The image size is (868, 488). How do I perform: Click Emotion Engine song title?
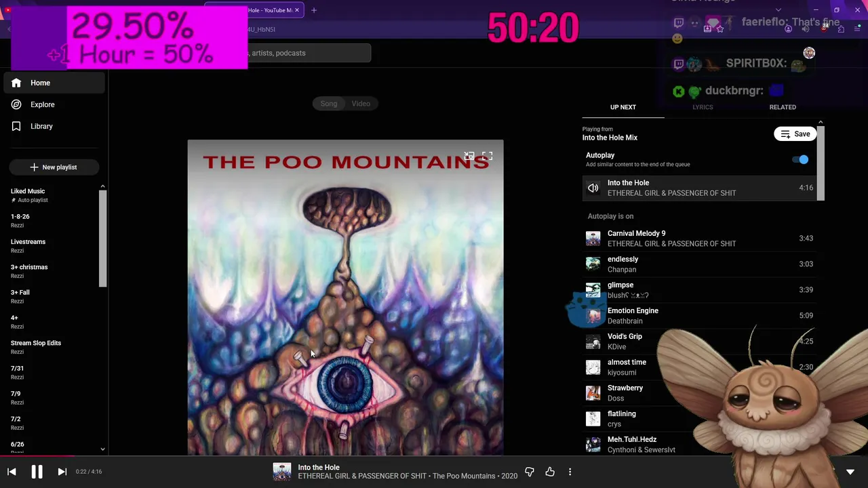[633, 310]
